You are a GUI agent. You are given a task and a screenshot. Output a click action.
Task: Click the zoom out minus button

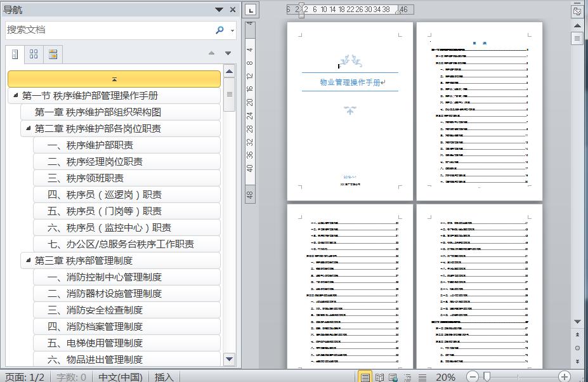pyautogui.click(x=473, y=377)
